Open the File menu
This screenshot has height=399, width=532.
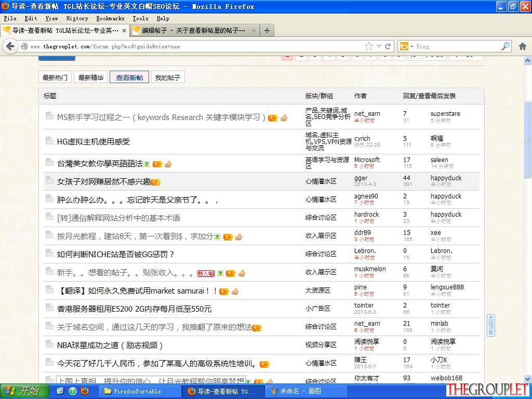click(x=10, y=18)
